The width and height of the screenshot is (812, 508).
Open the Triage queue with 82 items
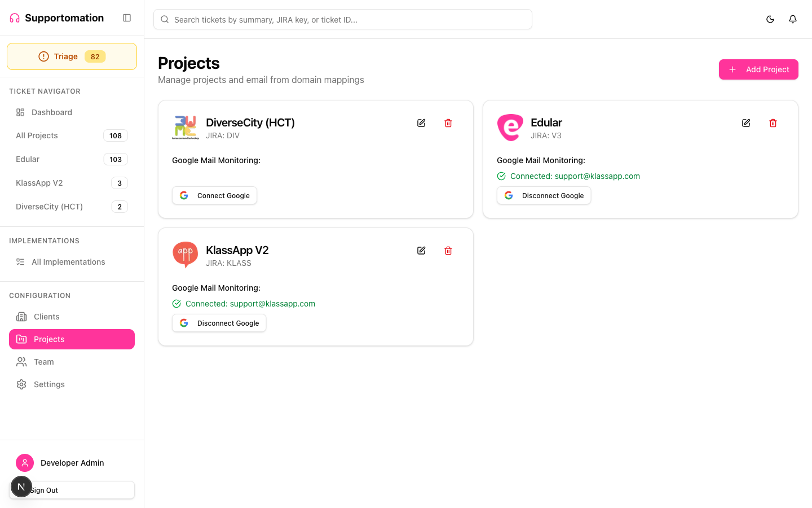[x=72, y=56]
